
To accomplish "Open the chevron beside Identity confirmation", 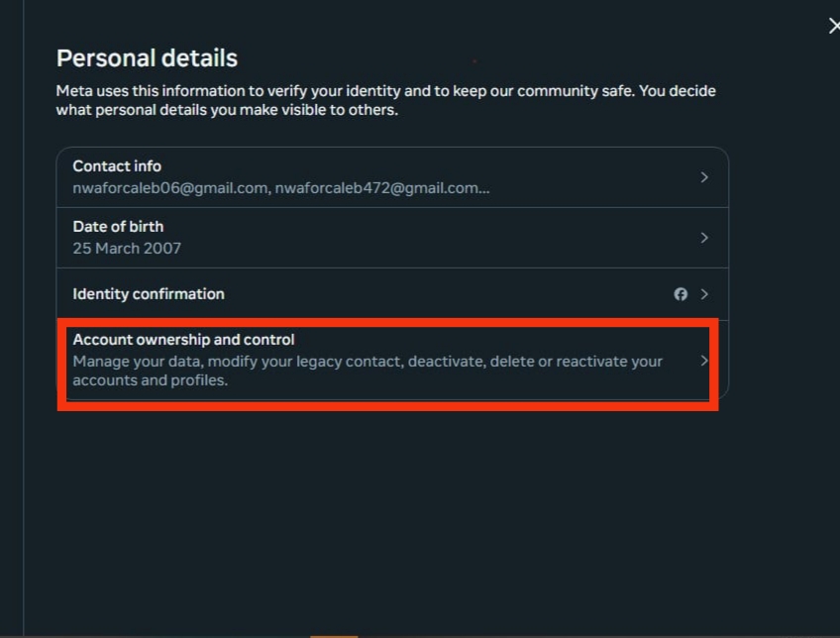I will (704, 294).
